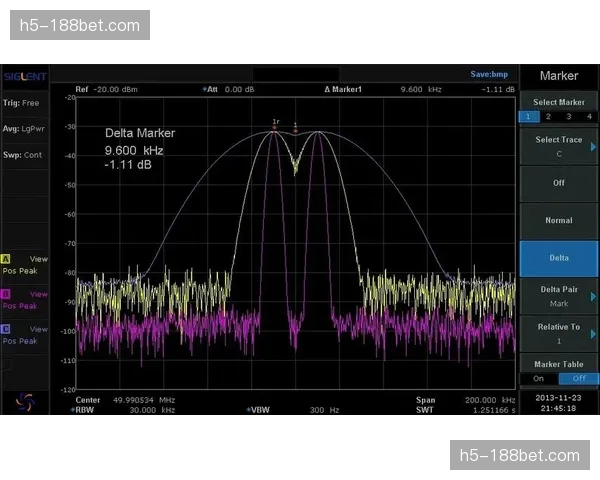Click the Center frequency readout
The width and height of the screenshot is (600, 480).
click(118, 400)
